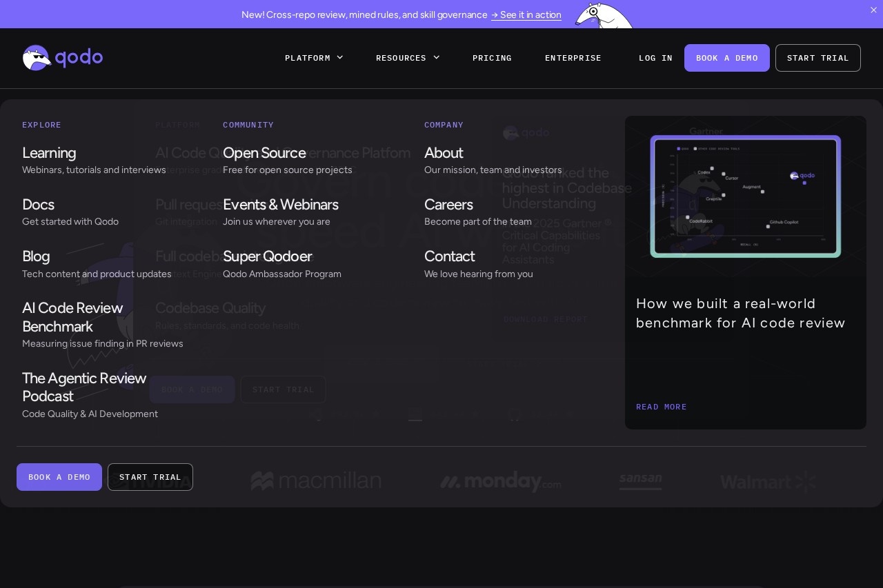The width and height of the screenshot is (883, 588).
Task: Open 'How we built a real-world benchmark' title
Action: [x=741, y=313]
